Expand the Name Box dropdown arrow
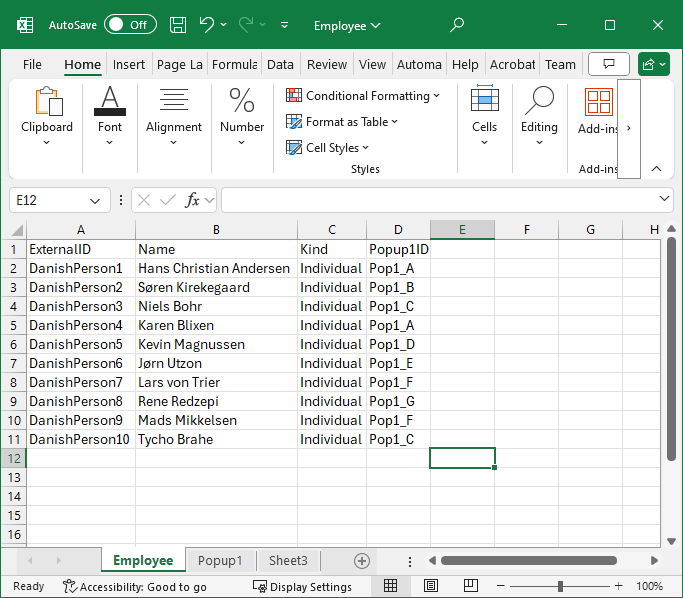Viewport: 683px width, 598px height. click(95, 201)
